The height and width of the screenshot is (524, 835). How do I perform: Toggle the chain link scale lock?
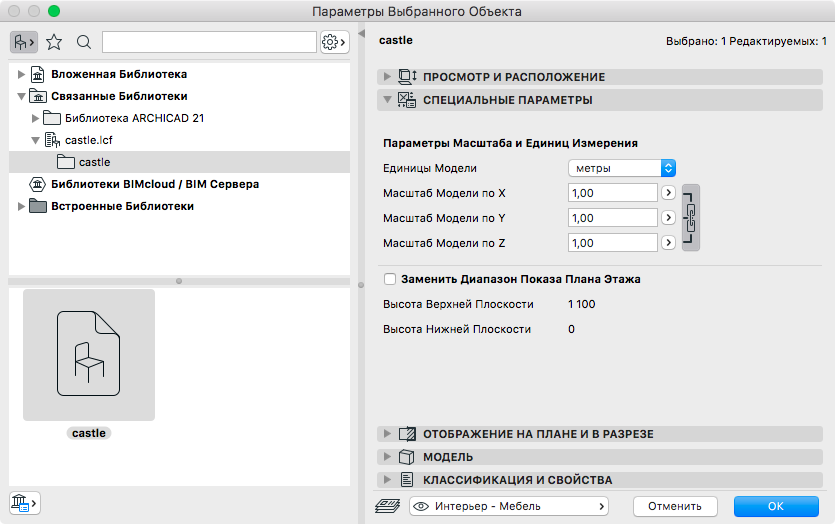[691, 218]
